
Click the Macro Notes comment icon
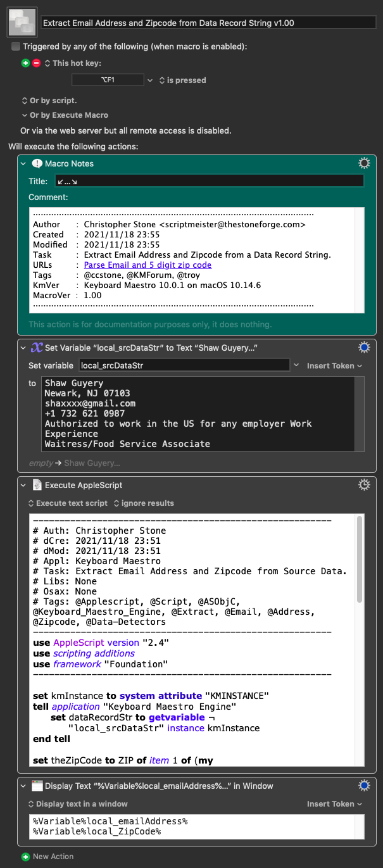coord(37,163)
